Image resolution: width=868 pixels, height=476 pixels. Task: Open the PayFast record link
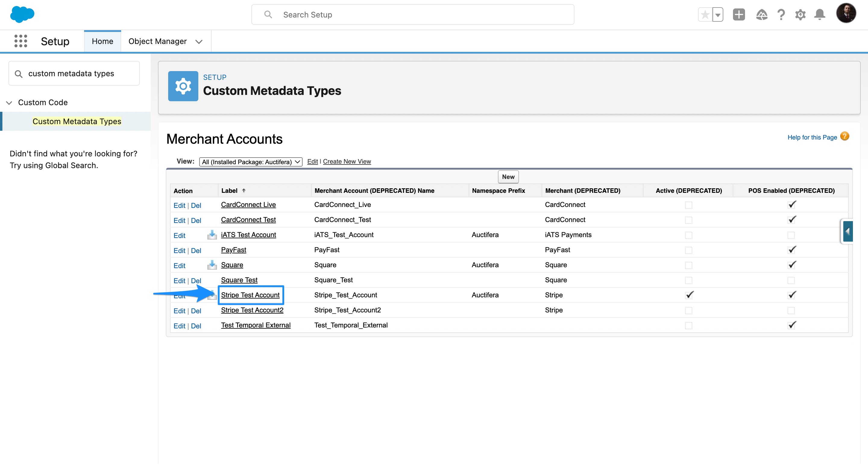click(234, 250)
